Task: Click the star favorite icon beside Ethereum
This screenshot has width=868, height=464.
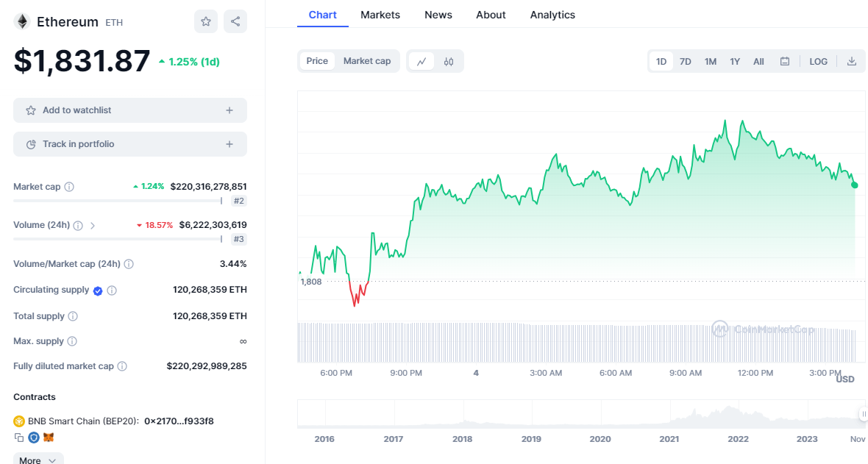Action: coord(206,21)
